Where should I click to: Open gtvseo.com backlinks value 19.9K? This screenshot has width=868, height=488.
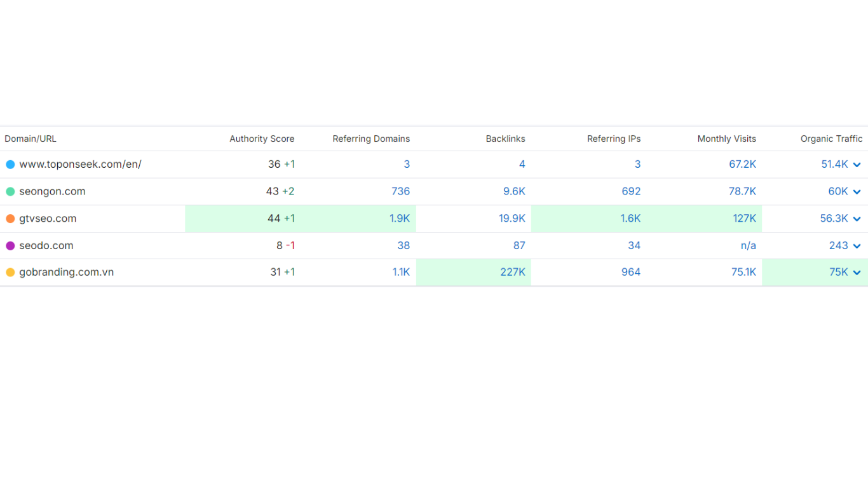pyautogui.click(x=512, y=219)
